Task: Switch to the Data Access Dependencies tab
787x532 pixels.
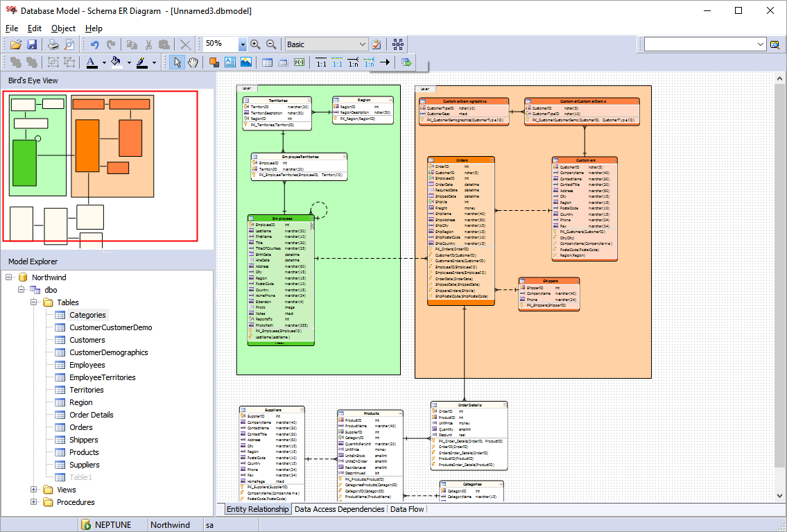Action: point(339,509)
